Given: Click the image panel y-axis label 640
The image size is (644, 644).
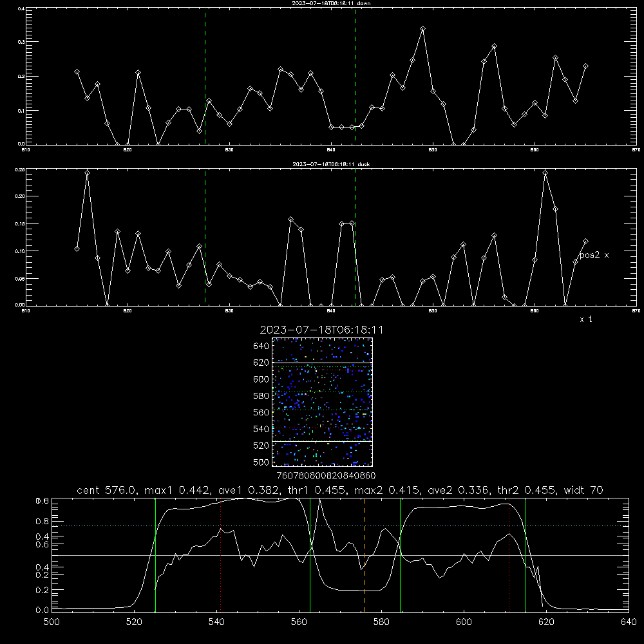Looking at the screenshot, I should [x=261, y=346].
